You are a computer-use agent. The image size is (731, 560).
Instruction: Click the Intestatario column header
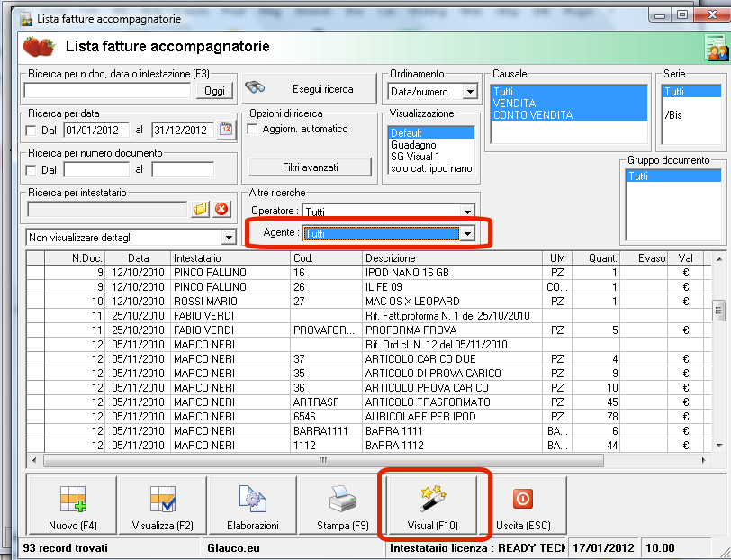point(230,258)
